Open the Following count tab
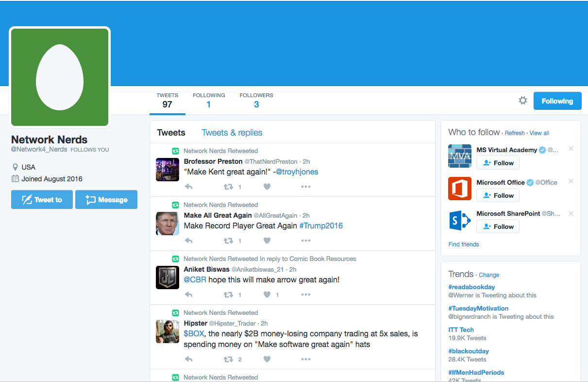The width and height of the screenshot is (588, 382). 209,100
